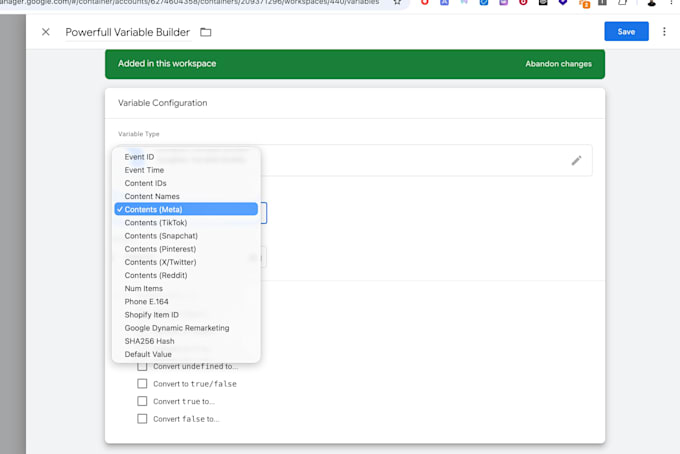Select Num Items option
The image size is (680, 454).
(x=186, y=288)
